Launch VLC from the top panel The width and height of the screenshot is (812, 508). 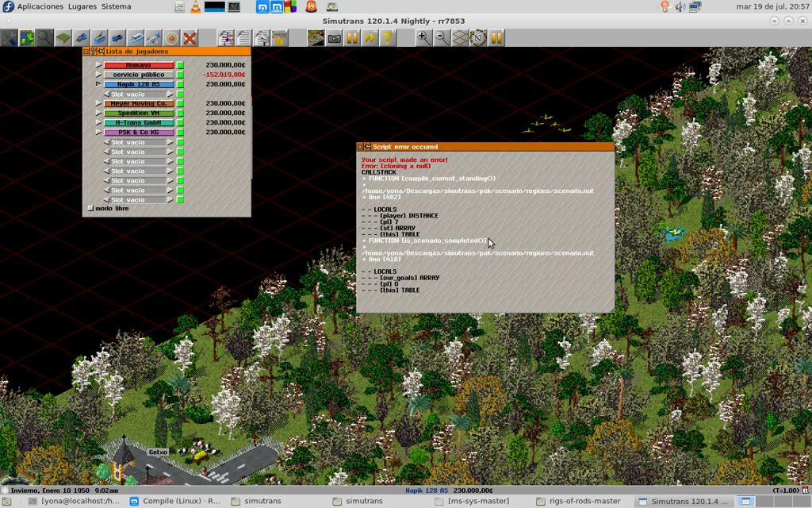click(x=196, y=6)
